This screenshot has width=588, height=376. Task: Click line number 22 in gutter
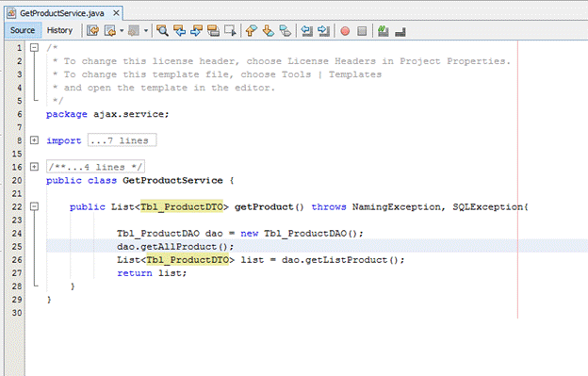(x=17, y=206)
